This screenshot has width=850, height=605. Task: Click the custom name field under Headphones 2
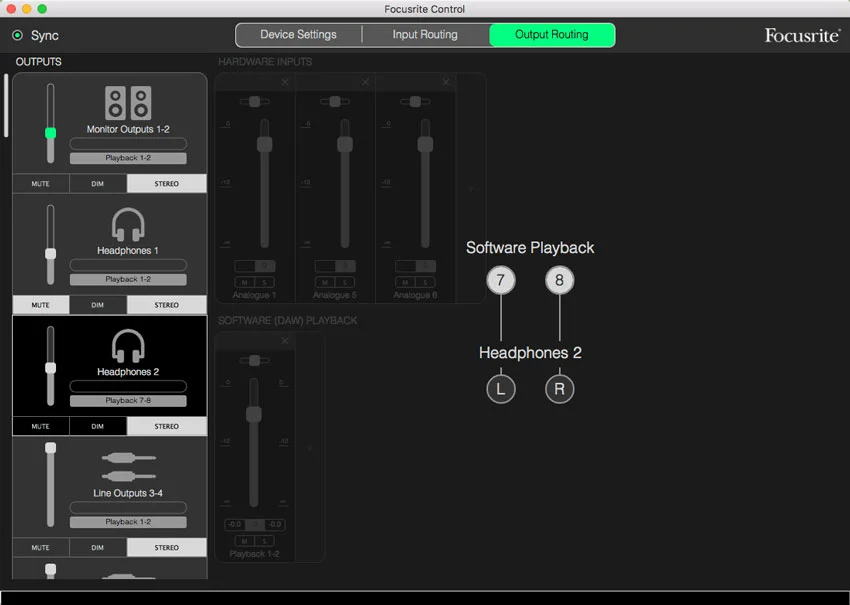[128, 387]
